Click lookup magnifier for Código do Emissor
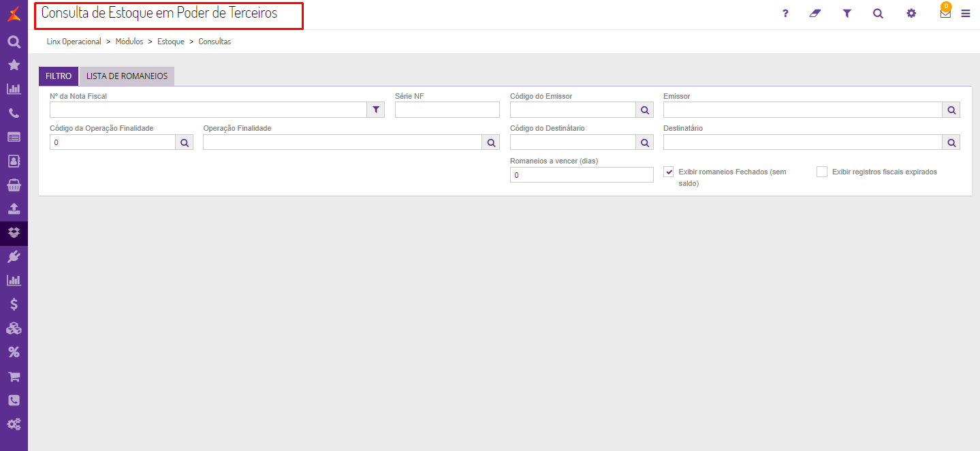The height and width of the screenshot is (451, 980). coord(644,109)
